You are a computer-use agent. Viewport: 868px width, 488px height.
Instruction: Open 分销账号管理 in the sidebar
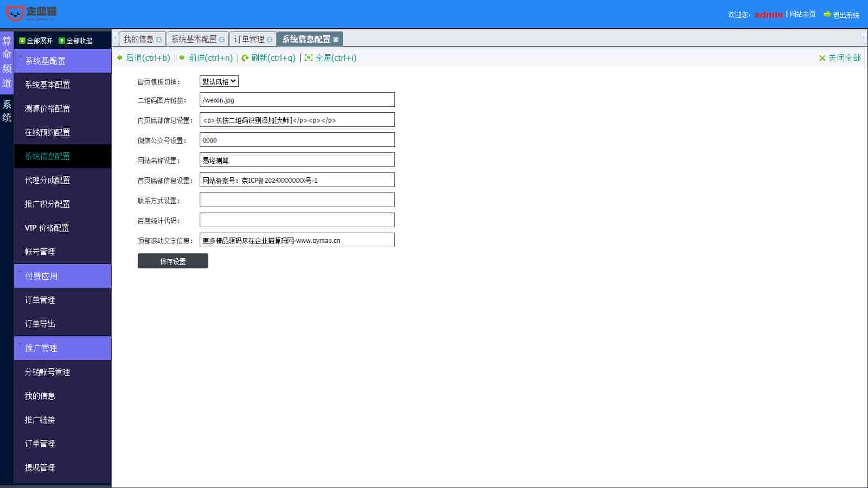(63, 372)
